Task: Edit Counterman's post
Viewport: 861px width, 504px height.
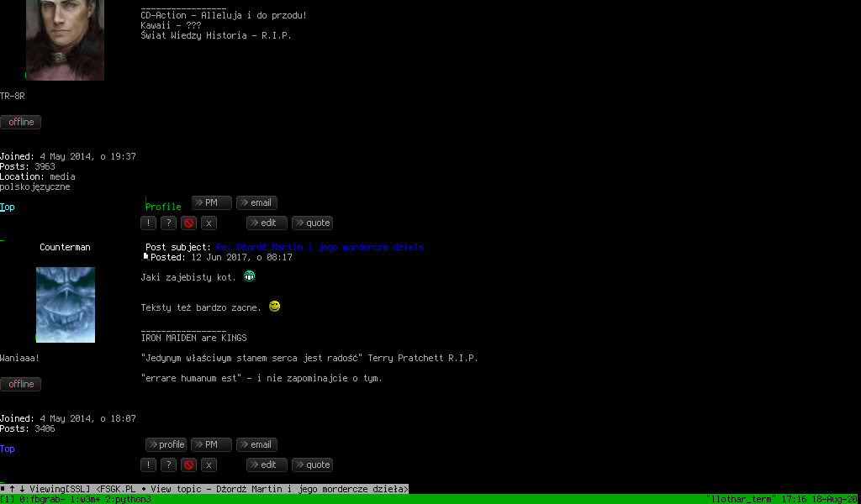Action: tap(267, 465)
